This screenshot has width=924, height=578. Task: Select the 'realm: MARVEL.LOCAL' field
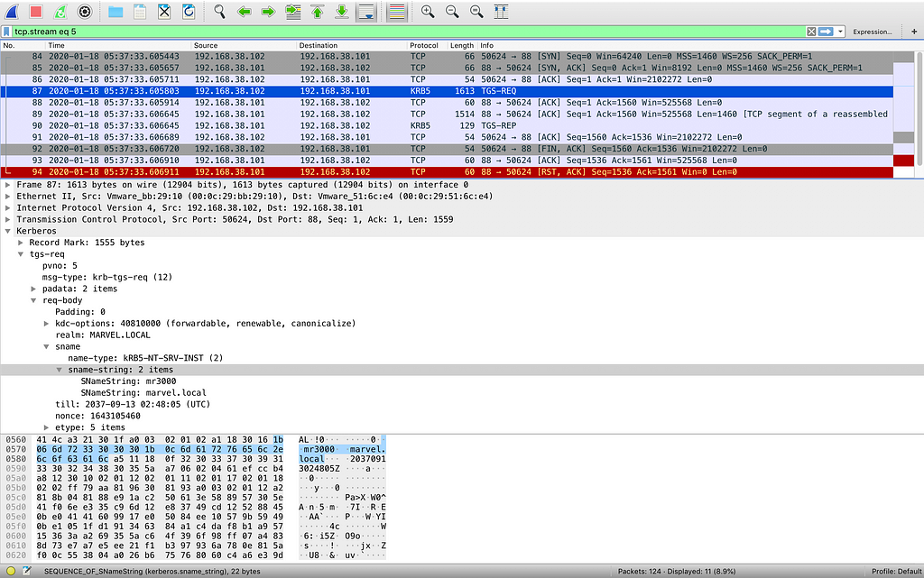103,335
